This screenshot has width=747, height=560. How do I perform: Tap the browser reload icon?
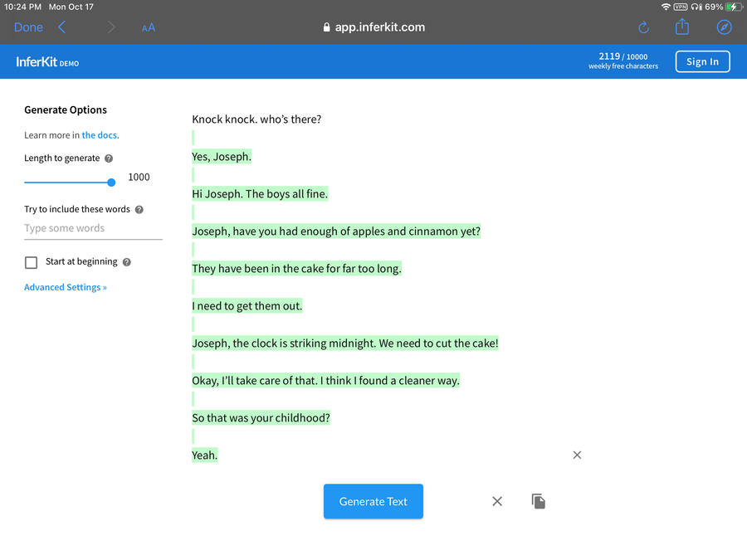pyautogui.click(x=644, y=27)
